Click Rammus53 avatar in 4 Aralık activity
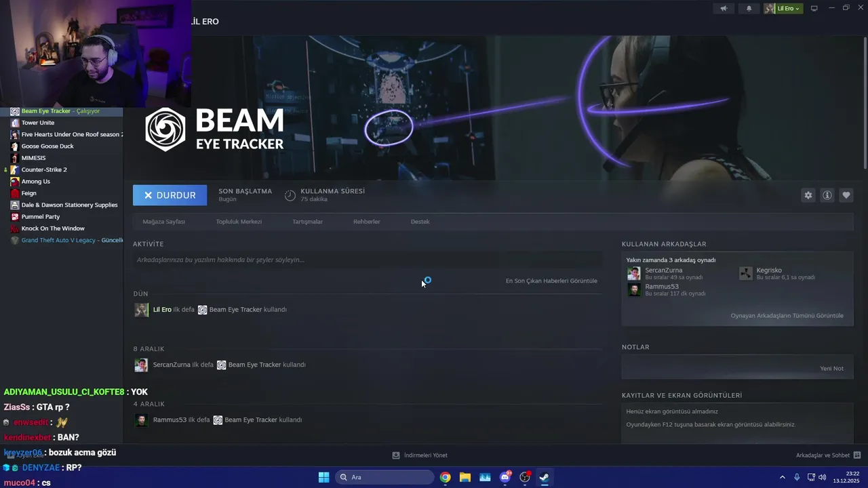 (x=141, y=420)
